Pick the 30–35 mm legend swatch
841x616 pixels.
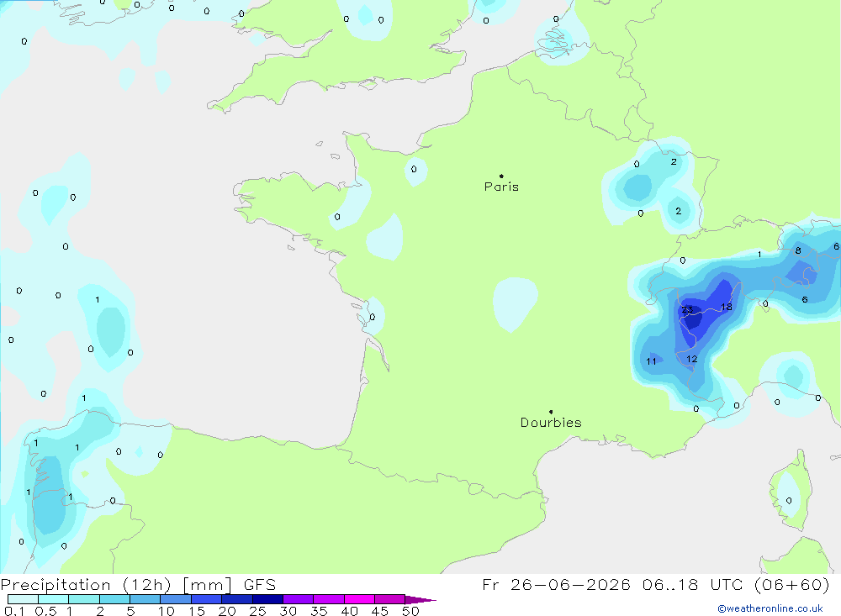299,599
